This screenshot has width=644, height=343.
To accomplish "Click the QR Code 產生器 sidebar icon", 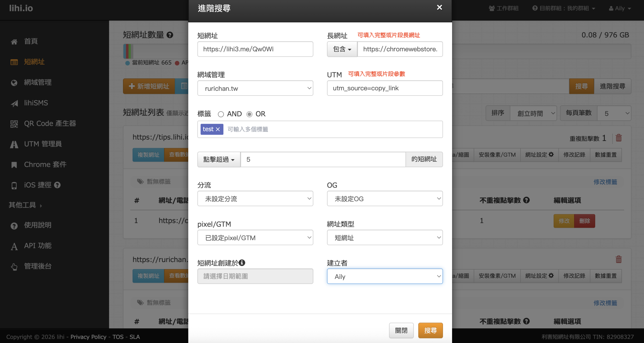I will pyautogui.click(x=14, y=124).
